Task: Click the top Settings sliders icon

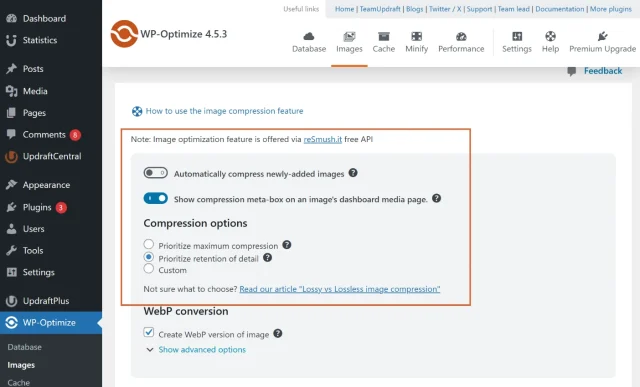Action: (517, 36)
